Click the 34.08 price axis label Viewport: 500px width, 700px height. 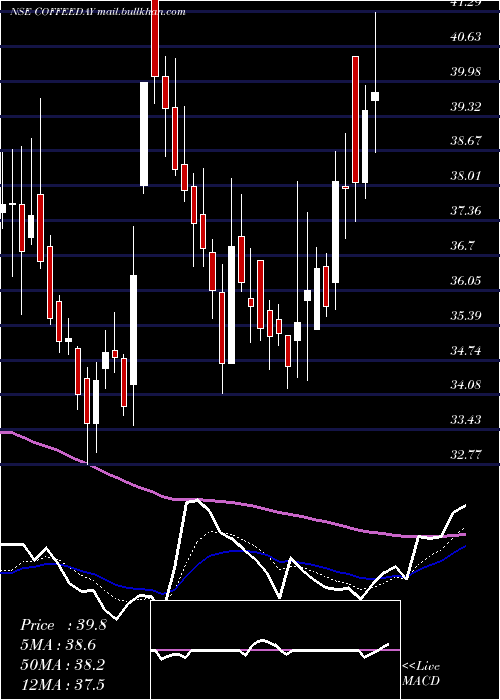pyautogui.click(x=466, y=385)
